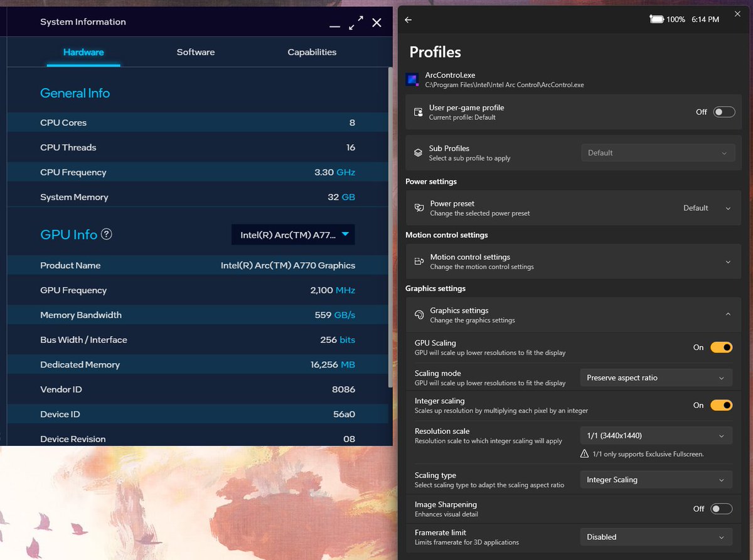753x560 pixels.
Task: Open the Sub Profiles dropdown
Action: coord(658,152)
